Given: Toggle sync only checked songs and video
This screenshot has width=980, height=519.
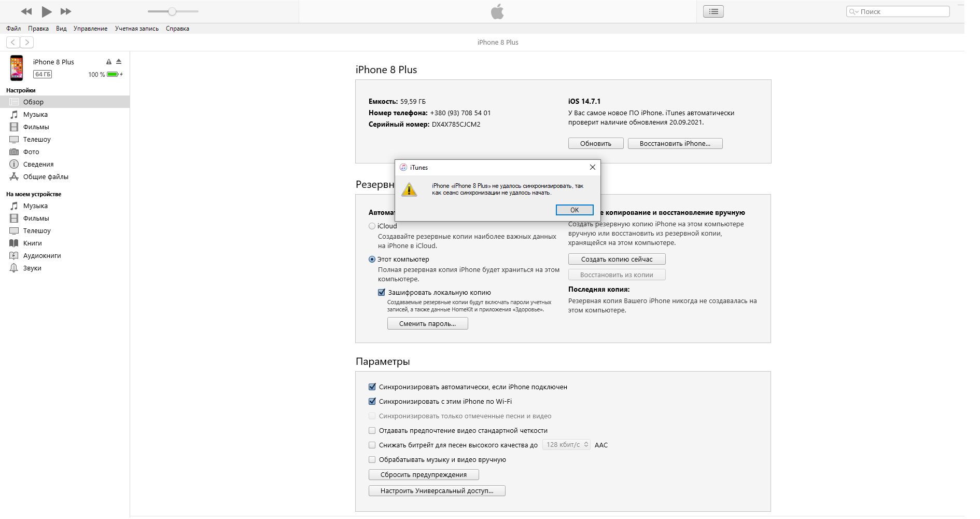Looking at the screenshot, I should tap(372, 416).
